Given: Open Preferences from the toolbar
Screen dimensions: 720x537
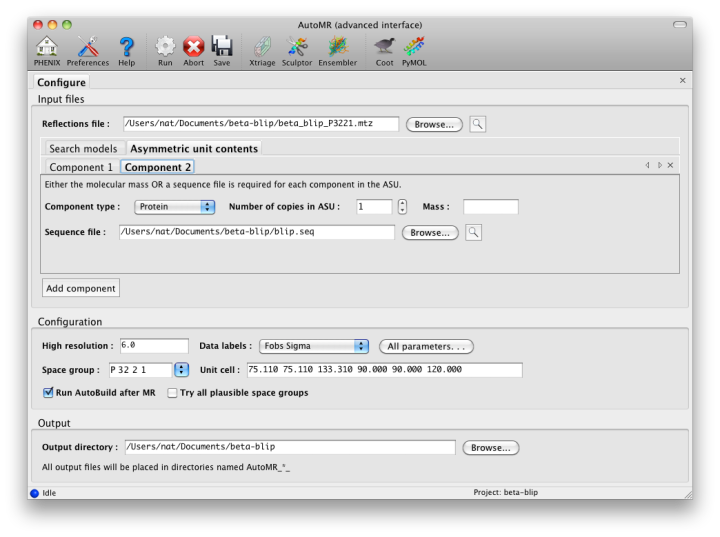Looking at the screenshot, I should click(x=88, y=47).
